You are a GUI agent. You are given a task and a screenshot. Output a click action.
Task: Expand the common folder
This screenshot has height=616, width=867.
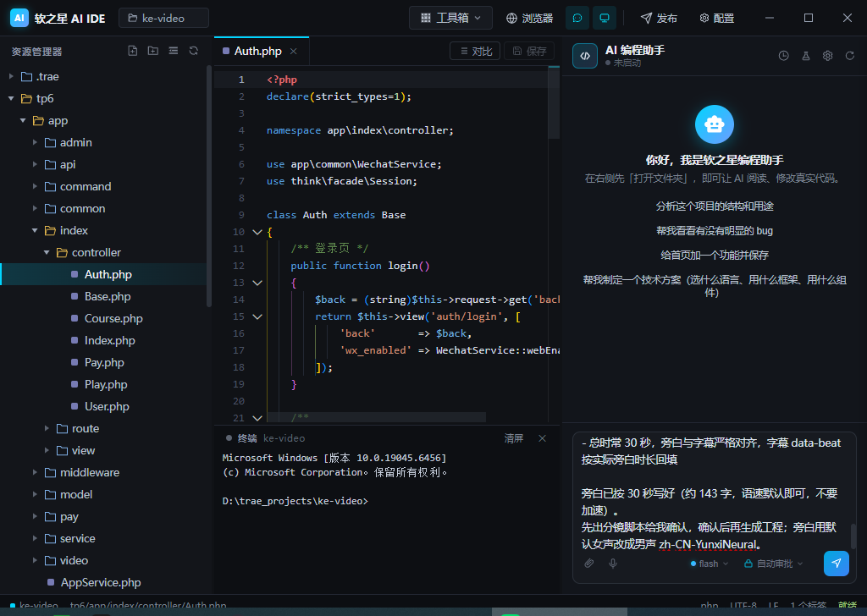tap(35, 208)
